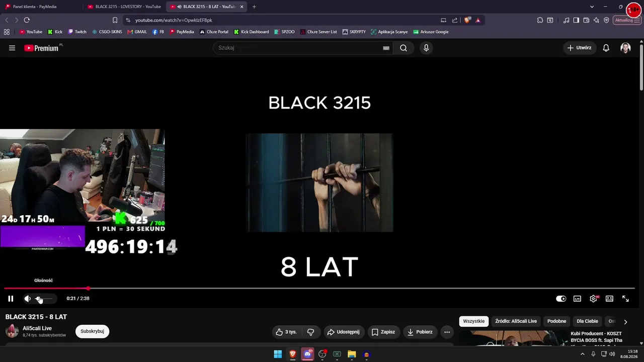Open the account avatar menu
644x362 pixels.
625,48
